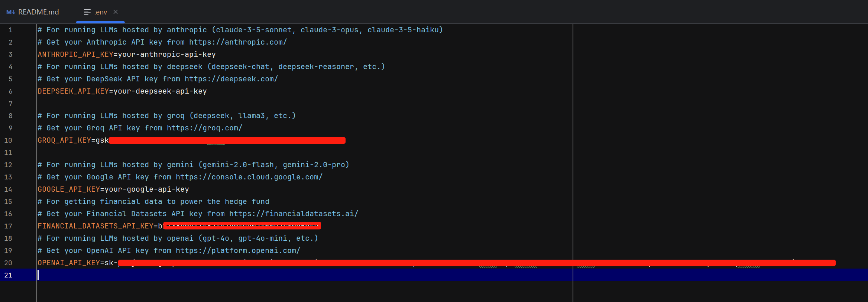
Task: Click line number 21 in gutter
Action: tap(8, 275)
